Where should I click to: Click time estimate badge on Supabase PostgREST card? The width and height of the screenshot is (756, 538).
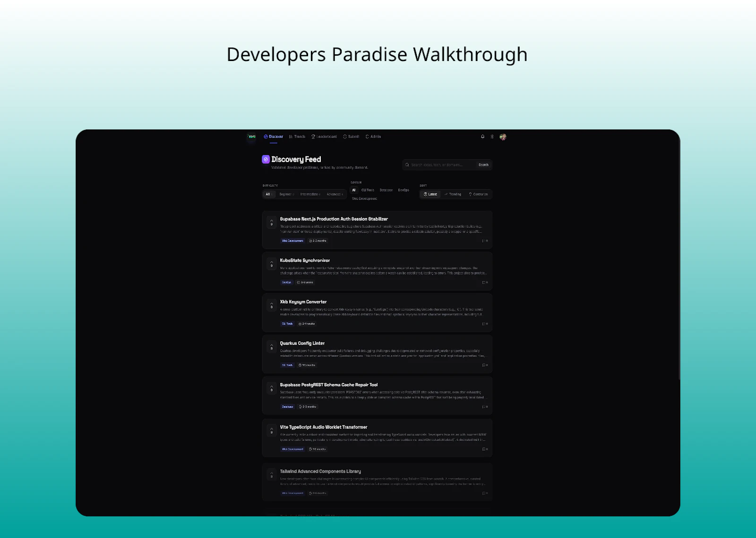point(308,407)
